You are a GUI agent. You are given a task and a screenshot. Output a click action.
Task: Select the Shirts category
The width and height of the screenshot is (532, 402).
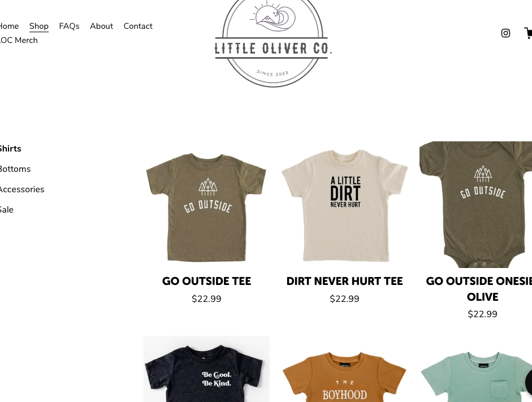click(10, 149)
